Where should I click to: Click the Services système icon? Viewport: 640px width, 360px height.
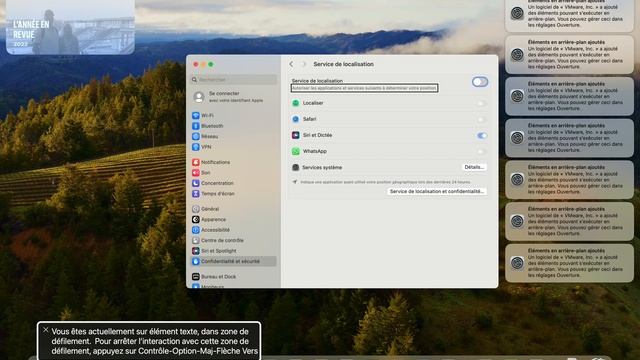296,167
